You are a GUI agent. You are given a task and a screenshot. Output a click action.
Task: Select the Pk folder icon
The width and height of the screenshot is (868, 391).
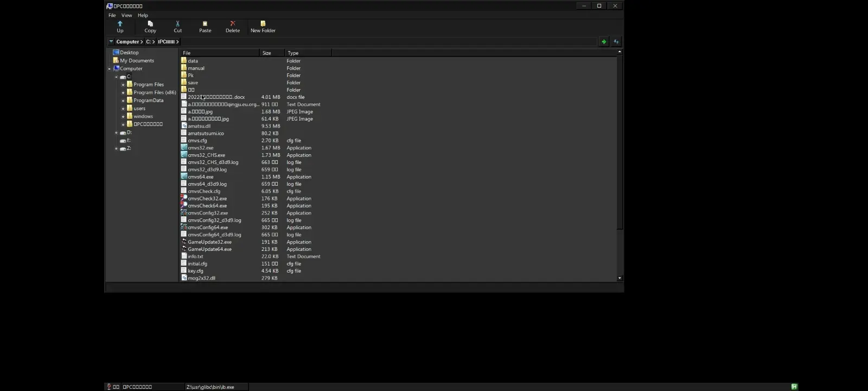point(184,75)
